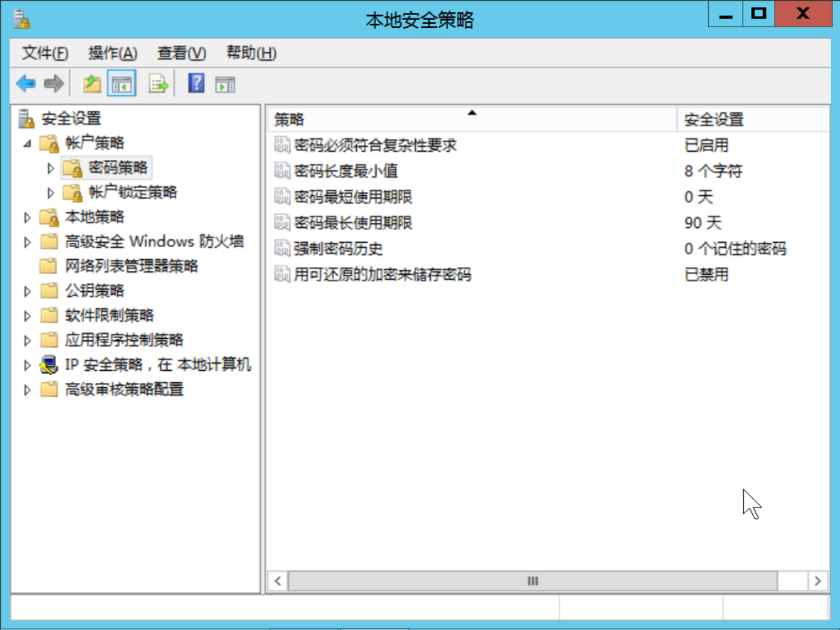Click the back navigation arrow icon
Viewport: 840px width, 630px height.
tap(25, 83)
